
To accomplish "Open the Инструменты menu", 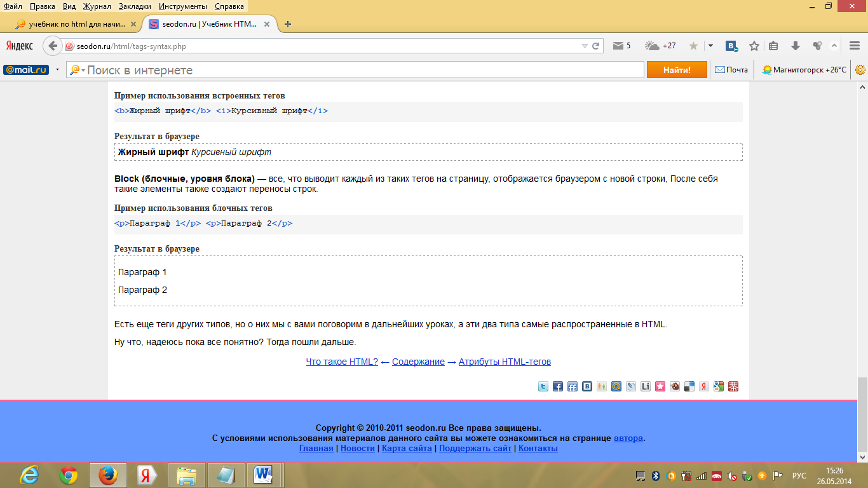I will pos(183,6).
